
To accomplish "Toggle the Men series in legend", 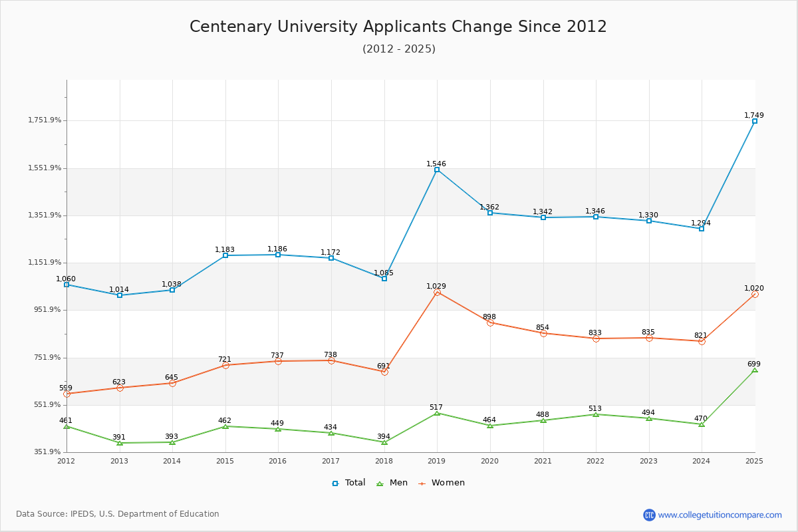I will [392, 483].
